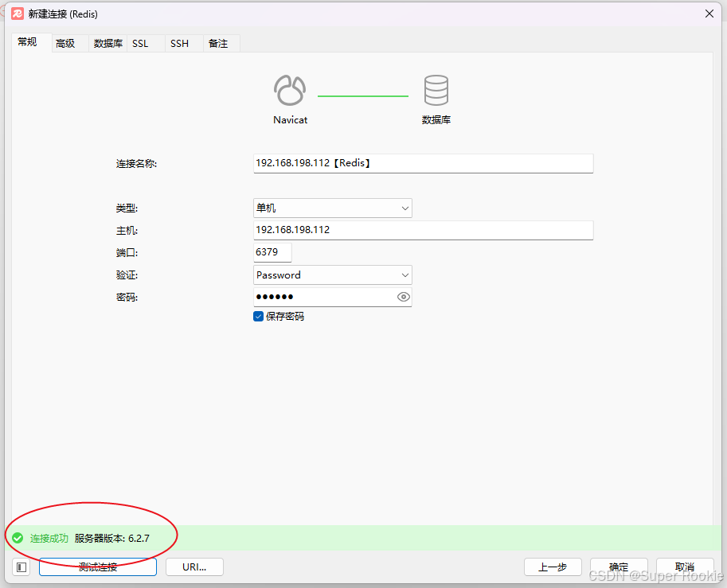Click the URI... button
This screenshot has width=727, height=588.
(x=194, y=567)
